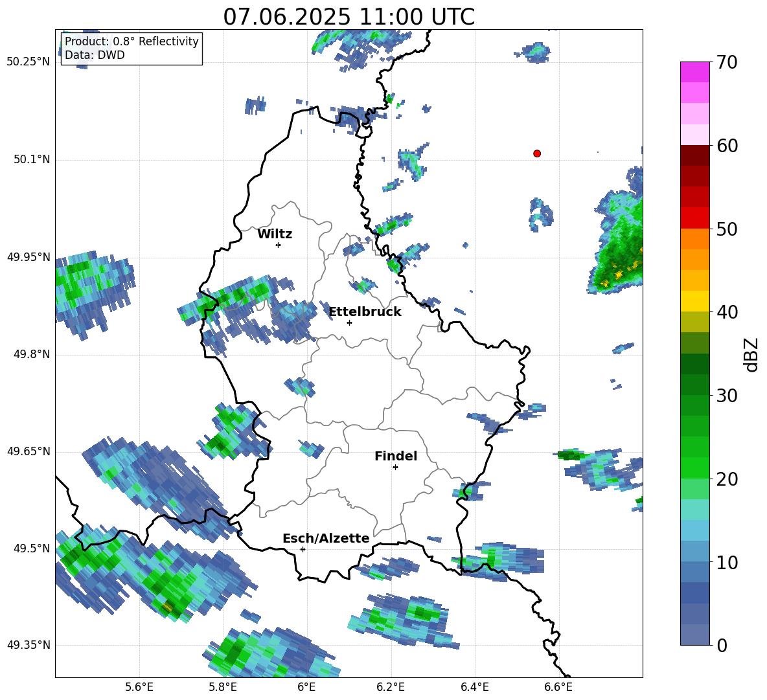Viewport: 767px width, 700px height.
Task: Click the 6.2°E longitude label
Action: click(391, 687)
